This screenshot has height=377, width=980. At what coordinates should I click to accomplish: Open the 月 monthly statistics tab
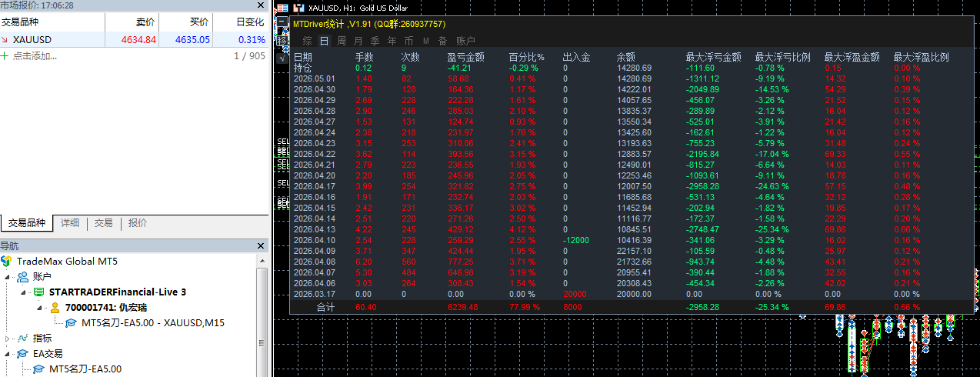pos(358,41)
